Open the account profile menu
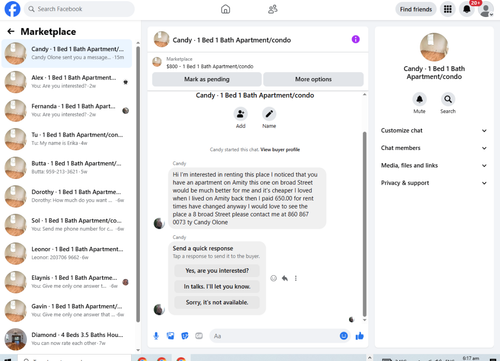This screenshot has width=500, height=361. [486, 9]
